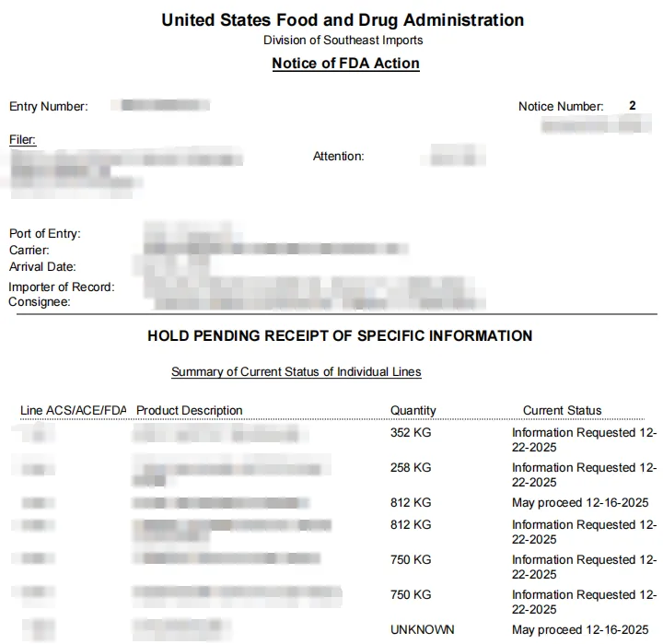Click the "Current Status" column header

[x=562, y=411]
